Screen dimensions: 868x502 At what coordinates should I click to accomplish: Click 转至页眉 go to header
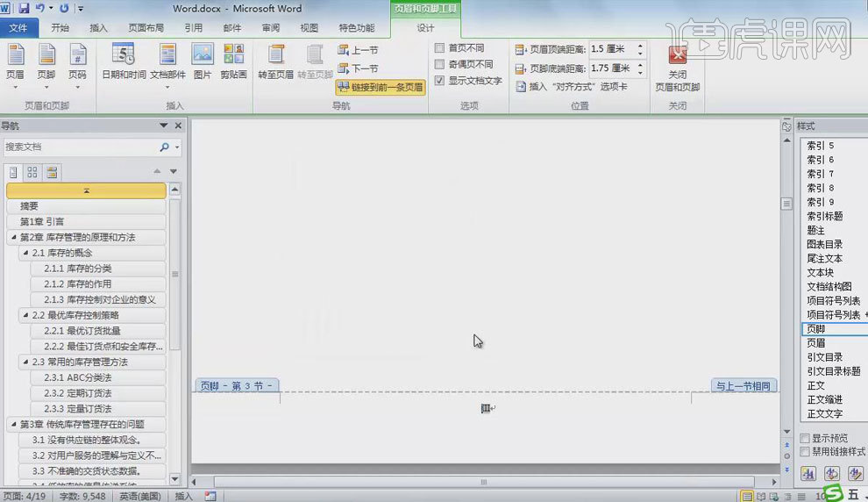pos(275,62)
